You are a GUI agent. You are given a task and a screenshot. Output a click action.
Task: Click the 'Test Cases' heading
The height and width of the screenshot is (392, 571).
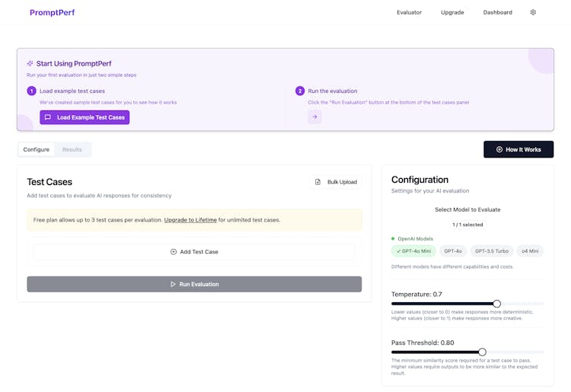tap(49, 182)
